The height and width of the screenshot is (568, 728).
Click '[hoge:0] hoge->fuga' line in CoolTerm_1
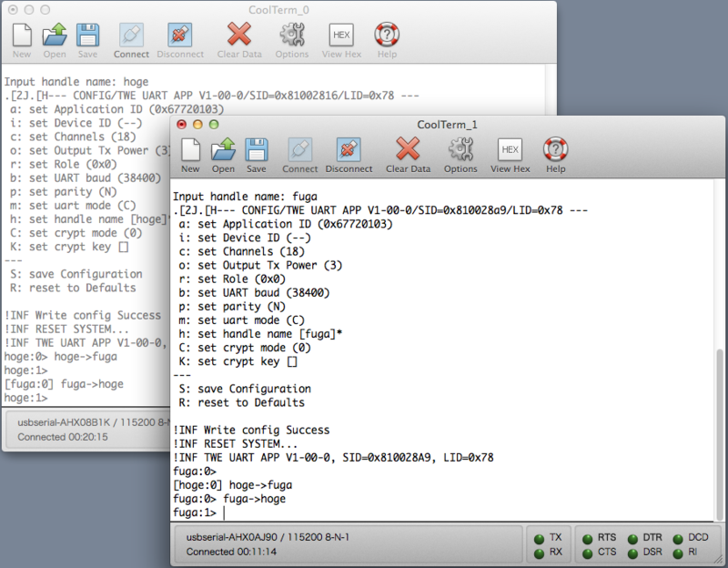[x=233, y=485]
